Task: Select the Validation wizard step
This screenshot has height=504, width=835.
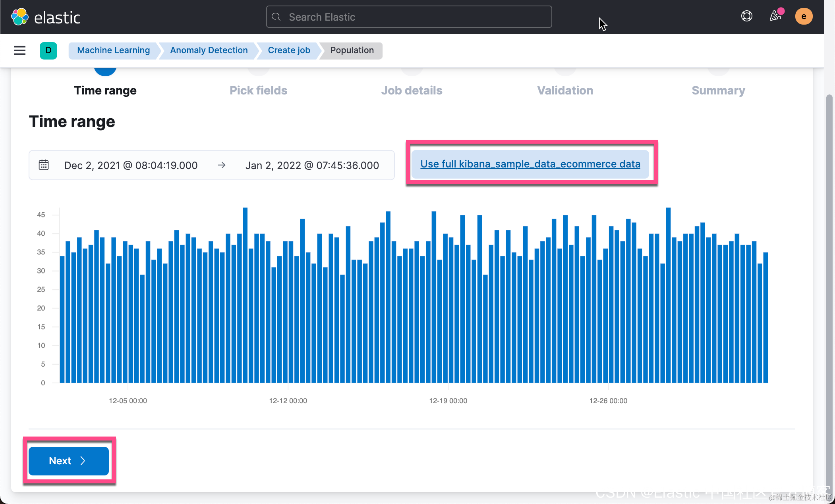Action: click(565, 90)
